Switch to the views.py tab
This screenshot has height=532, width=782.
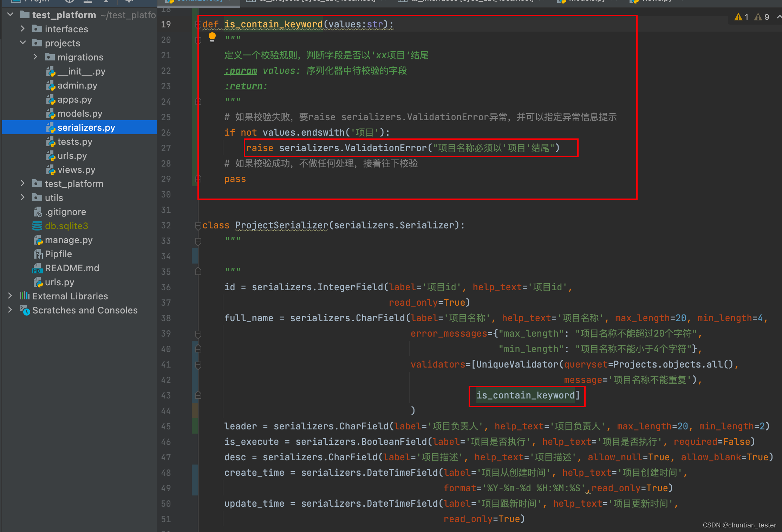click(657, 1)
